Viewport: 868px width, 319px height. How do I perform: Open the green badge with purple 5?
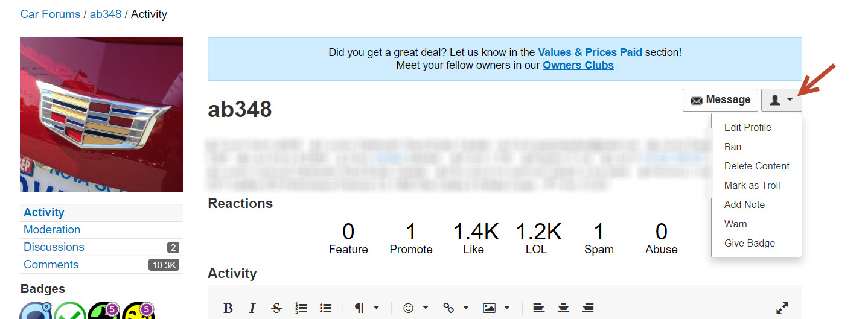point(103,311)
